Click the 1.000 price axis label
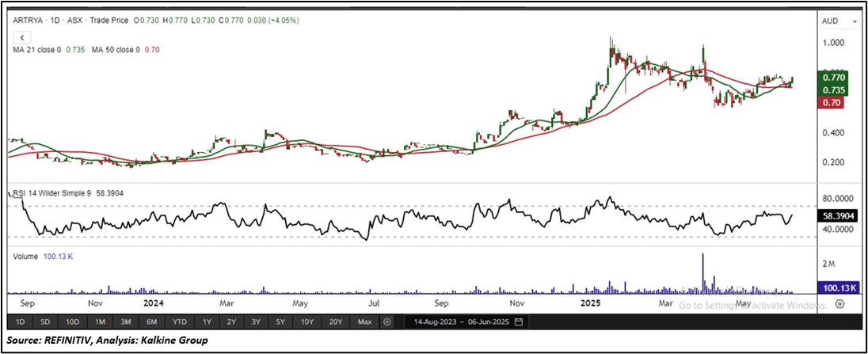Image resolution: width=868 pixels, height=354 pixels. tap(832, 42)
